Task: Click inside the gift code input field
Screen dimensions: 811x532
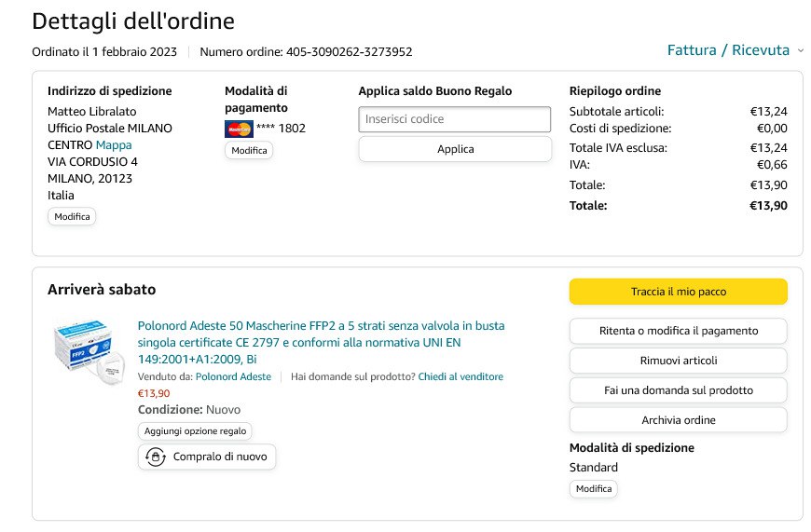Action: 454,119
